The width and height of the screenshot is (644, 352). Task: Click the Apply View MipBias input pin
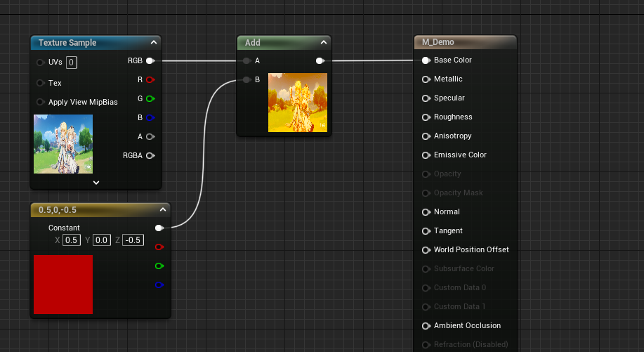(40, 102)
